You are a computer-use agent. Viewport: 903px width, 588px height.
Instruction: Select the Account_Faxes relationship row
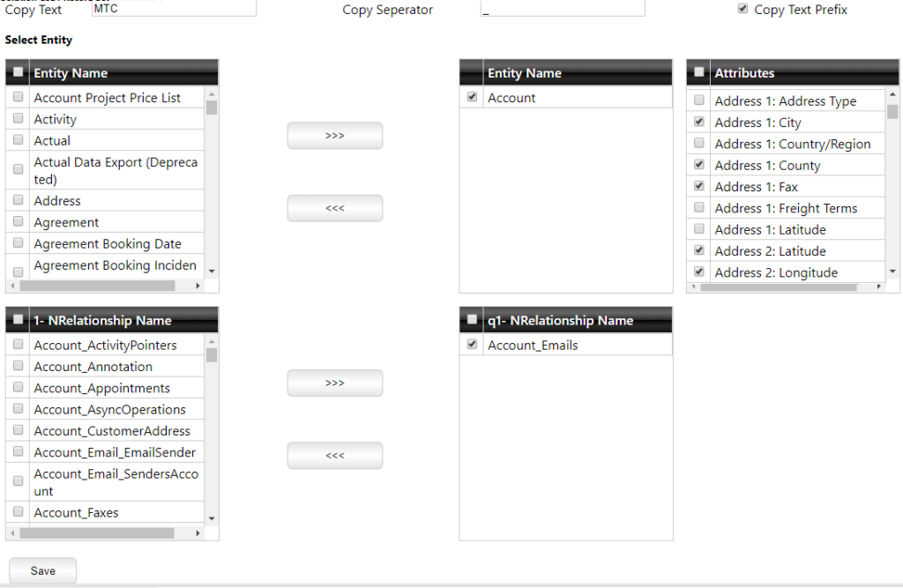click(76, 512)
